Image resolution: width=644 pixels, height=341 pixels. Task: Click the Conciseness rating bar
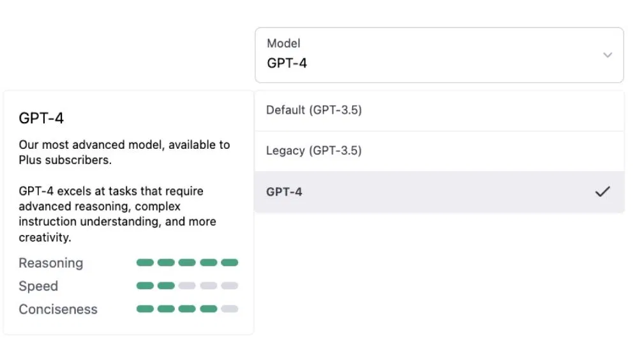coord(187,309)
